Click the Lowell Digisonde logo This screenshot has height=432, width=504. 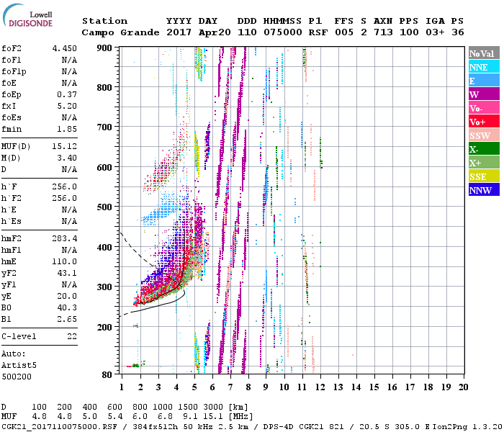click(27, 15)
